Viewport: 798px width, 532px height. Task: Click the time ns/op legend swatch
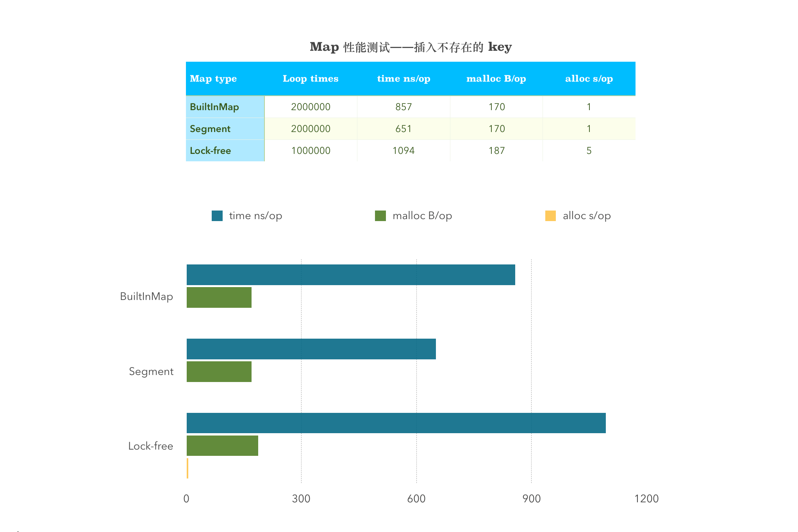click(x=217, y=216)
